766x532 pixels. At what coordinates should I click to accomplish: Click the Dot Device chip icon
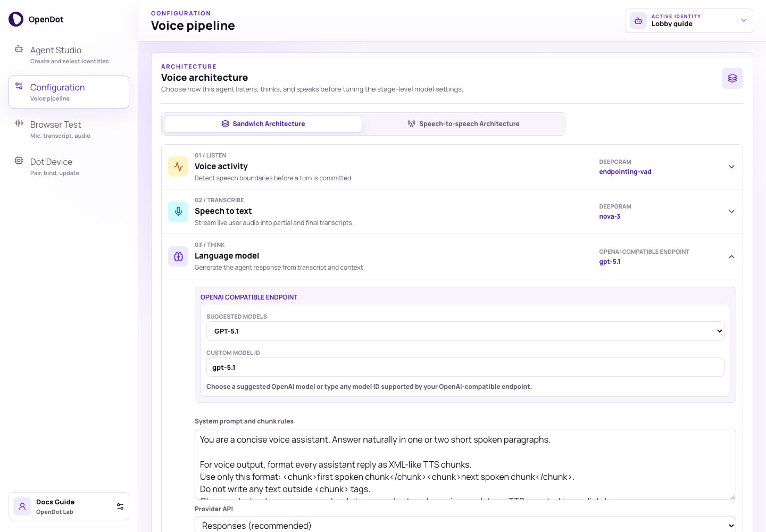click(19, 161)
